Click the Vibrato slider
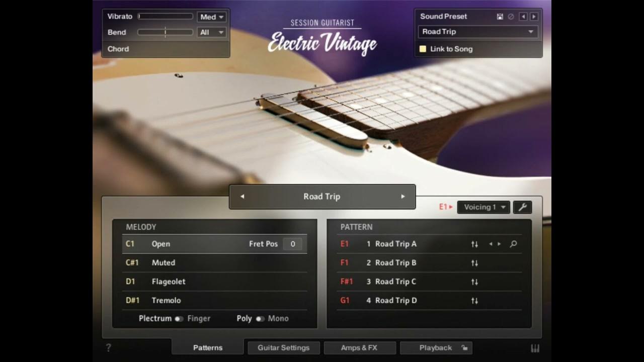644x362 pixels. click(x=165, y=17)
